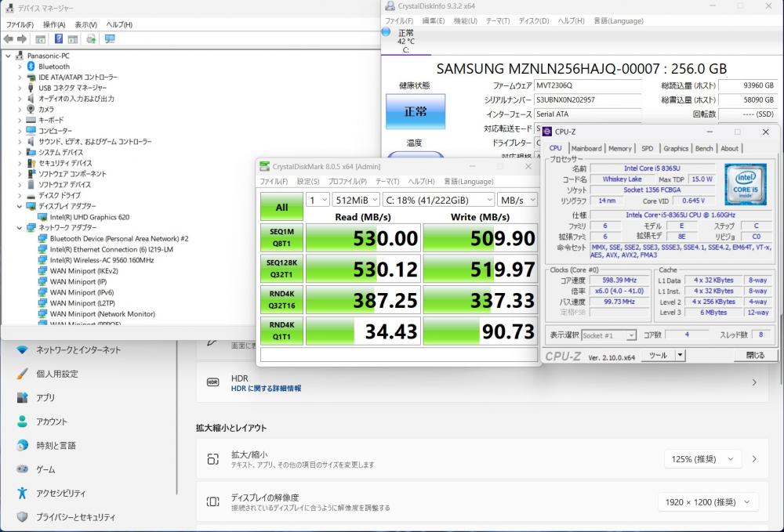Viewport: 784px width, 532px height.
Task: Select Intel(R) Ethernet Connection (6) I219-LM
Action: tap(111, 249)
